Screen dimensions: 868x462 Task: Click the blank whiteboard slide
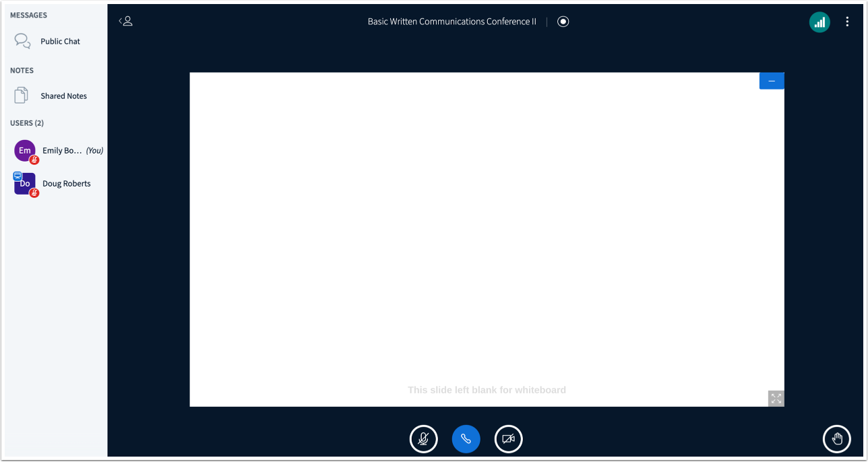coord(487,240)
